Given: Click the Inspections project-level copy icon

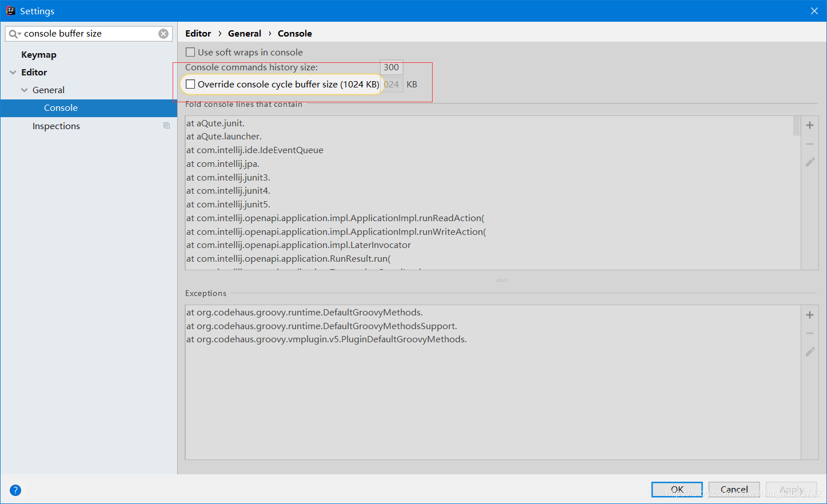Looking at the screenshot, I should (x=167, y=126).
